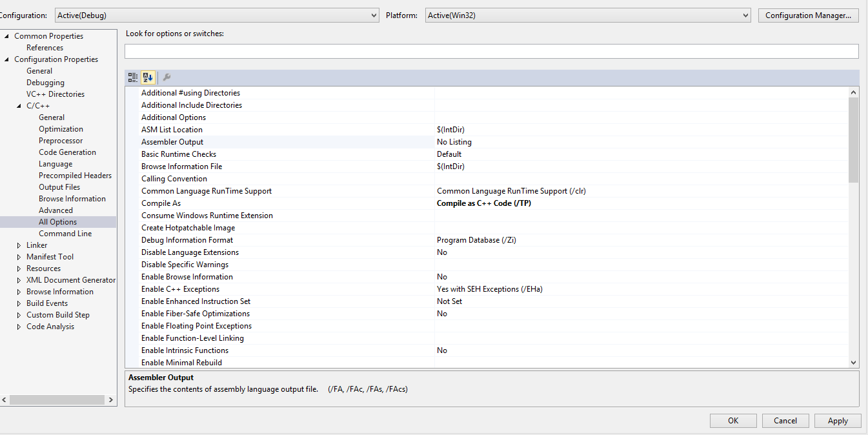
Task: Switch to categorized property view icon
Action: (133, 77)
